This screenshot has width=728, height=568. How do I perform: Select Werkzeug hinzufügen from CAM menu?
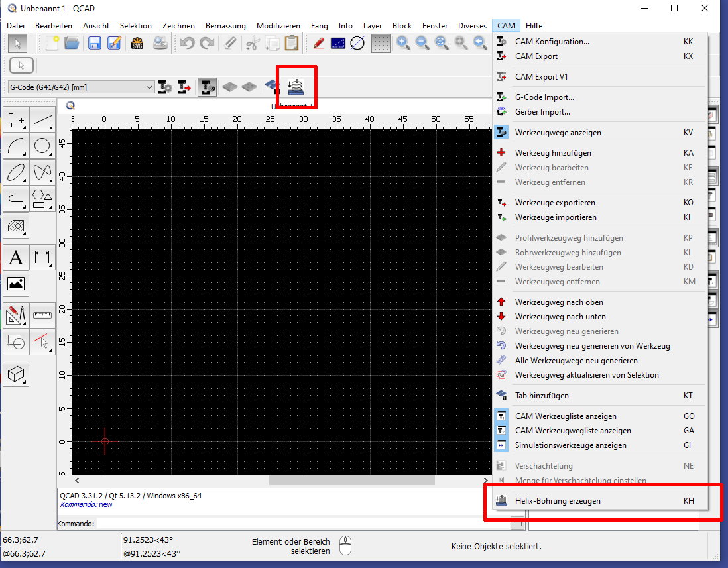pyautogui.click(x=553, y=153)
